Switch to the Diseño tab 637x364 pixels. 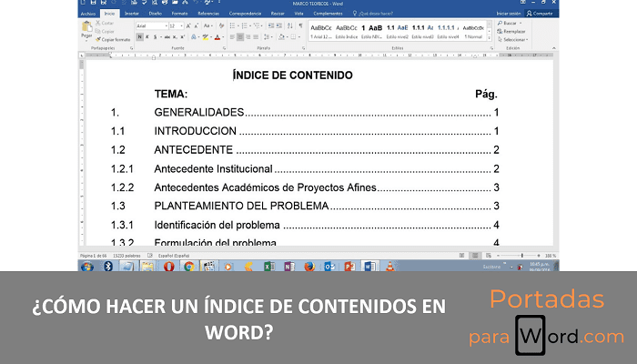click(156, 14)
